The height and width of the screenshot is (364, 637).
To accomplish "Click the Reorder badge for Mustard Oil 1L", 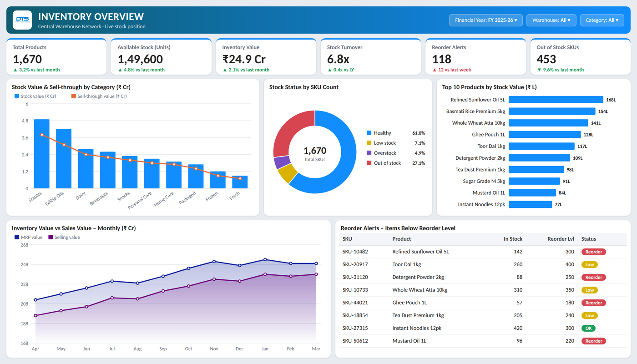I will [x=593, y=341].
